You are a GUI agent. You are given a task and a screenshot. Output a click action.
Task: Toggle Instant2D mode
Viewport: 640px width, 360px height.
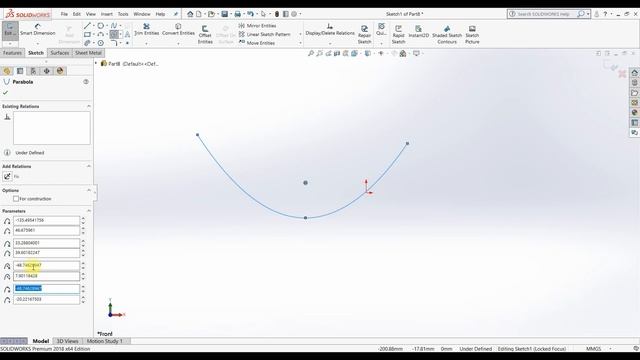click(x=418, y=31)
